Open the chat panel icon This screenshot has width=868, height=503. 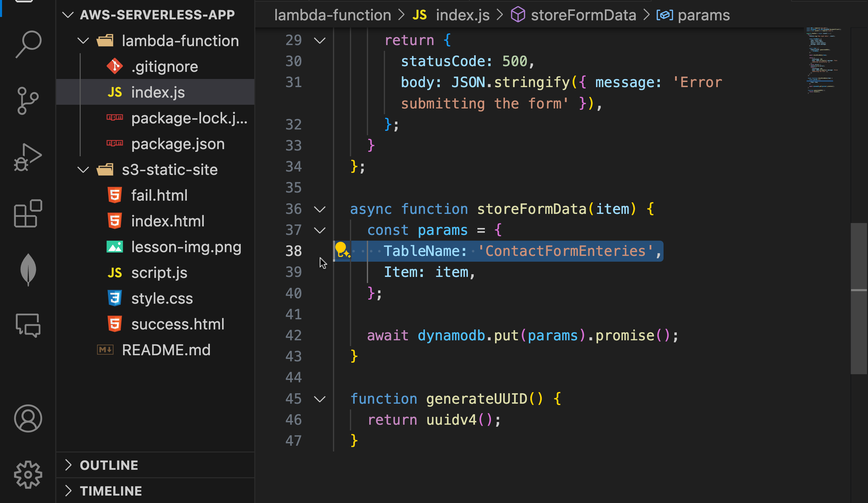point(27,325)
